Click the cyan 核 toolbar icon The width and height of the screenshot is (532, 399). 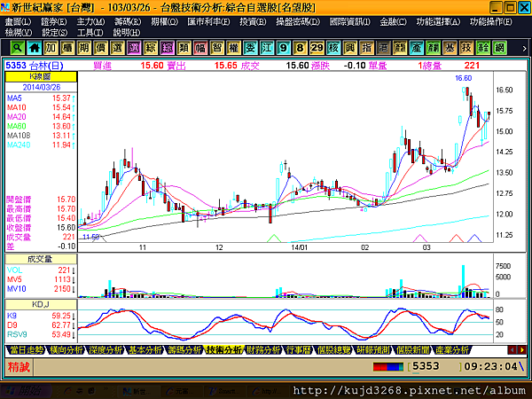[333, 48]
